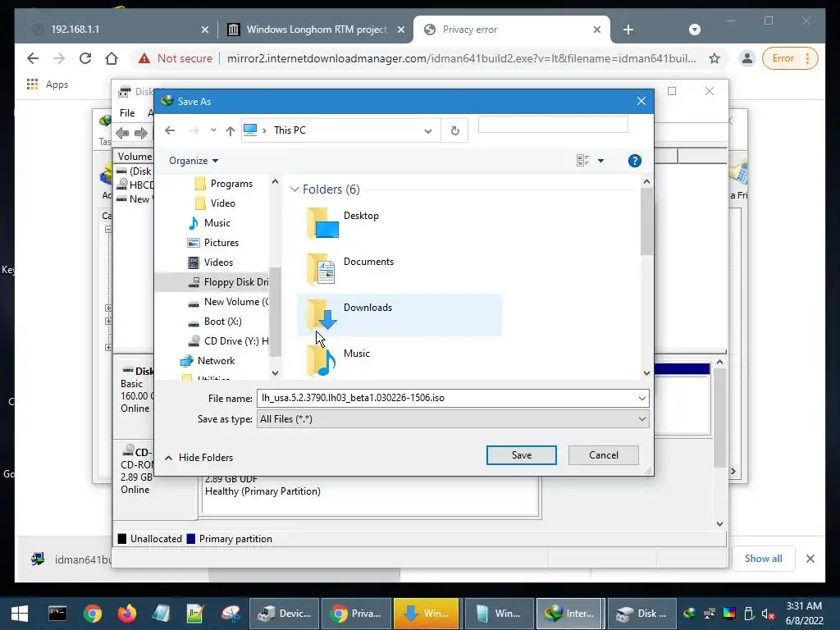840x630 pixels.
Task: Open the Desktop folder
Action: tap(399, 224)
